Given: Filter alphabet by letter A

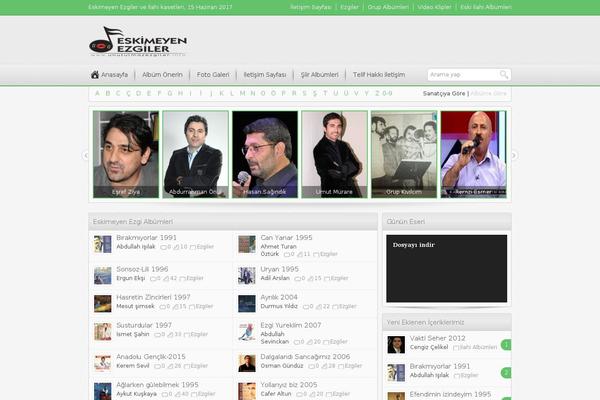Looking at the screenshot, I should 97,93.
